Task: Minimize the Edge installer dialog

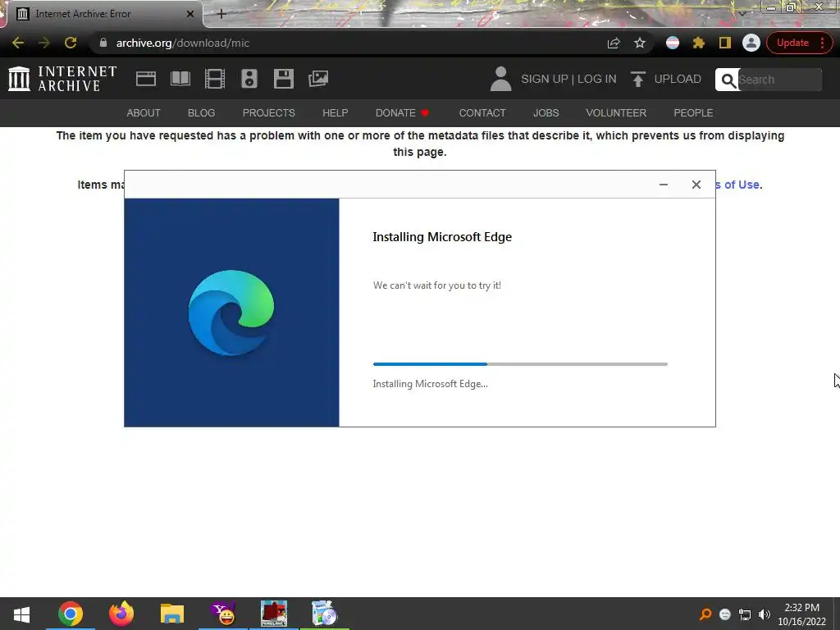Action: pos(663,185)
